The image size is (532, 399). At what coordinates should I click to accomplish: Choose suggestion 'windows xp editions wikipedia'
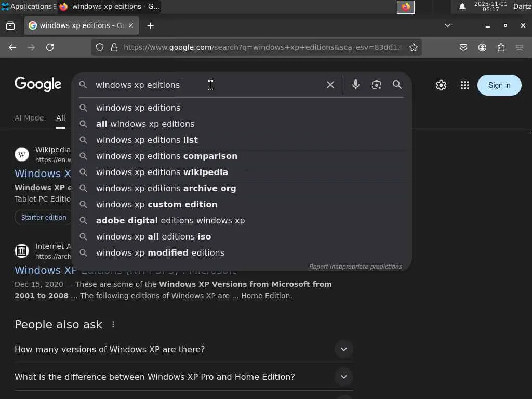(x=242, y=172)
